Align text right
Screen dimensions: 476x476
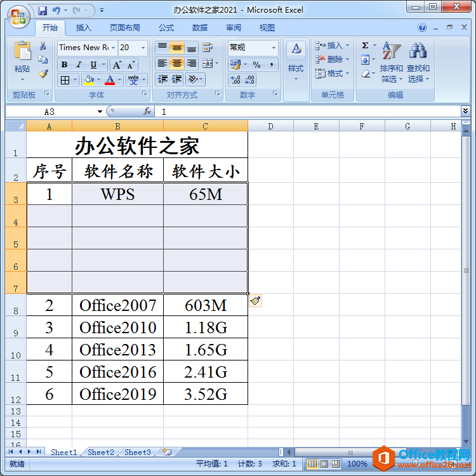tap(191, 63)
